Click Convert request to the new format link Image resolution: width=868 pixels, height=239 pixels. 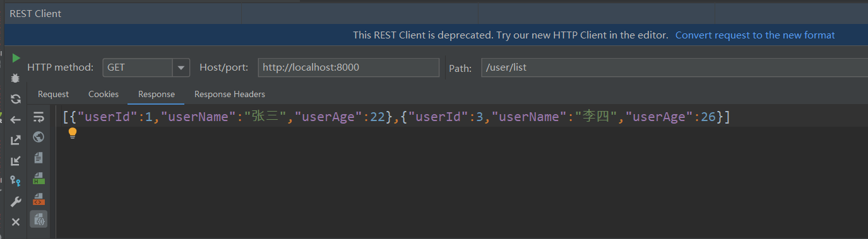coord(755,35)
